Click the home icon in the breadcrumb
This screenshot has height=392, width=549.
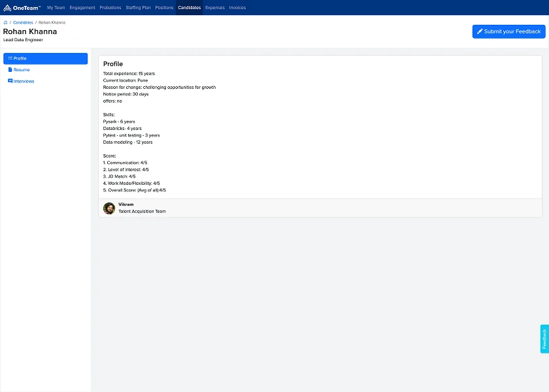[x=5, y=22]
